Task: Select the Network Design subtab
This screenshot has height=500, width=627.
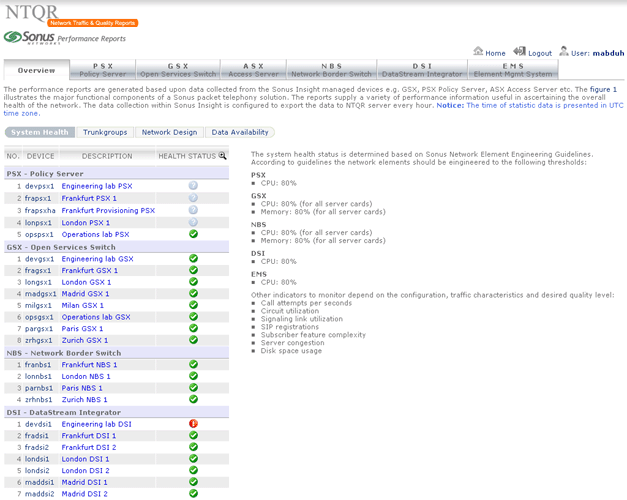Action: [x=169, y=132]
